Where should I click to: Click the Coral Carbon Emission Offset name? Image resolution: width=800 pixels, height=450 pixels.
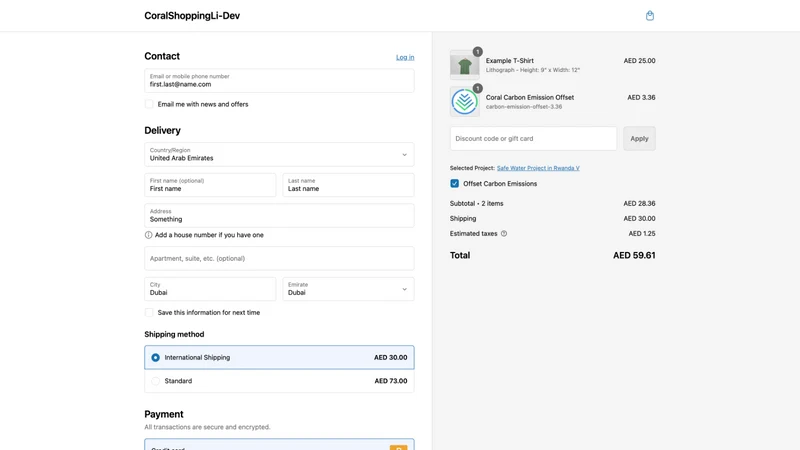tap(530, 97)
